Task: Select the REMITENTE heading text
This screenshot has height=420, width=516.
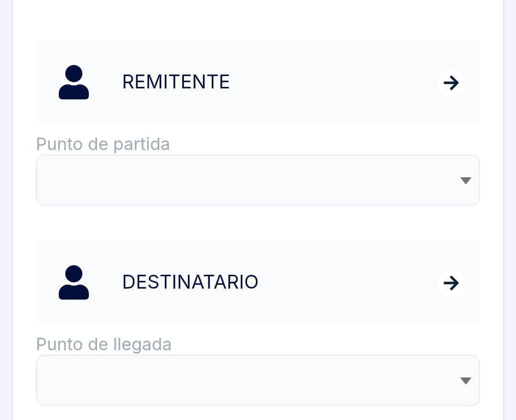Action: click(176, 82)
